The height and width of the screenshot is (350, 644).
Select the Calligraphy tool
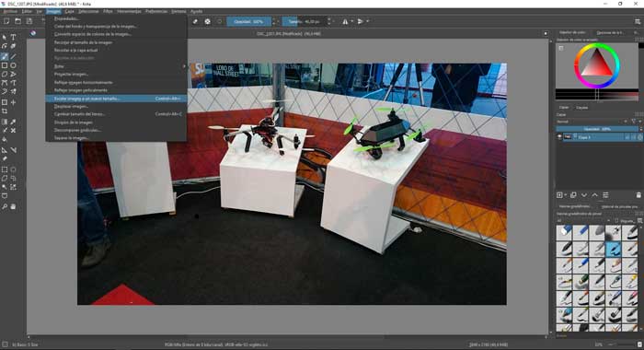(x=13, y=46)
